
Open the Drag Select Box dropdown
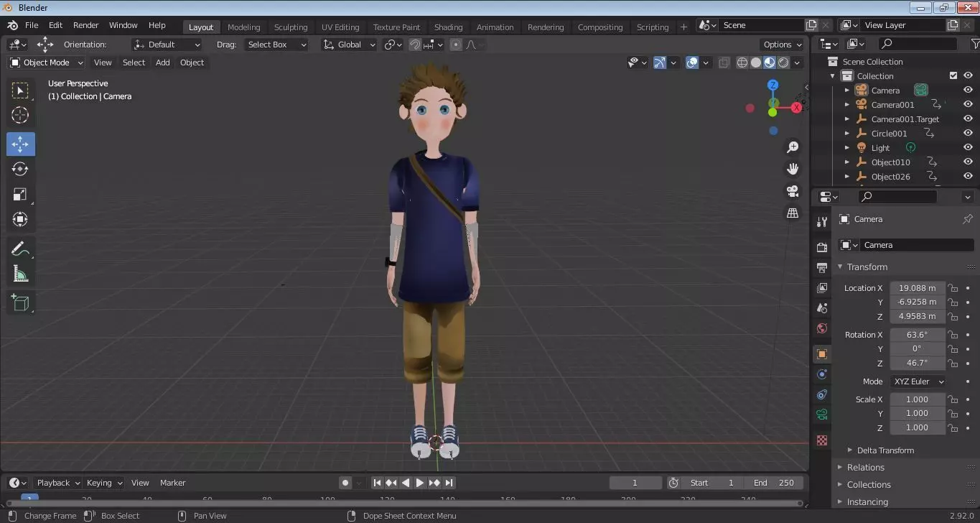pos(276,45)
